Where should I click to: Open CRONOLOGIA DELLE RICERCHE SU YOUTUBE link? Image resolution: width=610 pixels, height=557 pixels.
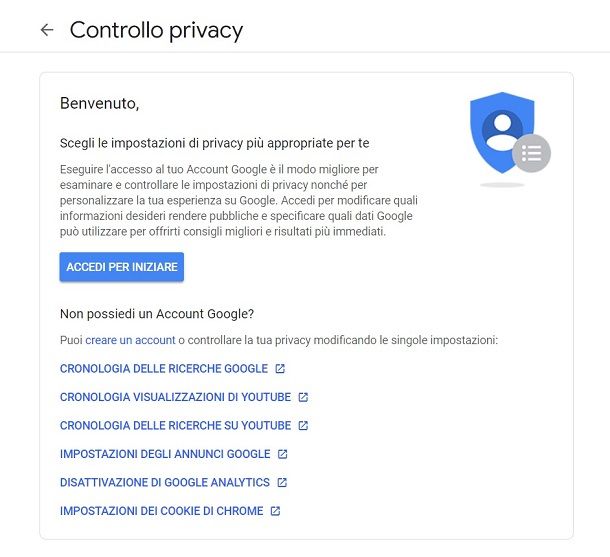tap(175, 426)
